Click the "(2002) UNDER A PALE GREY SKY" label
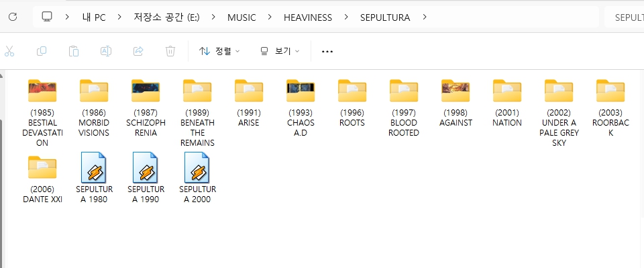This screenshot has width=644, height=268. pyautogui.click(x=559, y=128)
